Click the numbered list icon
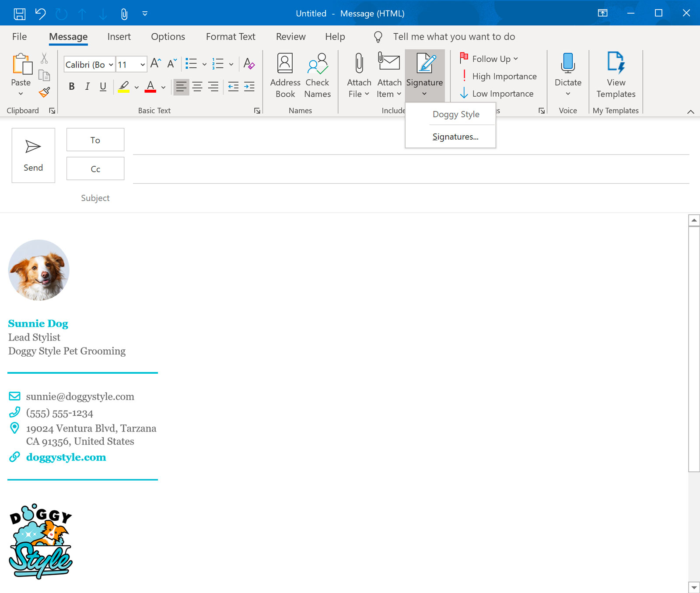 [218, 64]
